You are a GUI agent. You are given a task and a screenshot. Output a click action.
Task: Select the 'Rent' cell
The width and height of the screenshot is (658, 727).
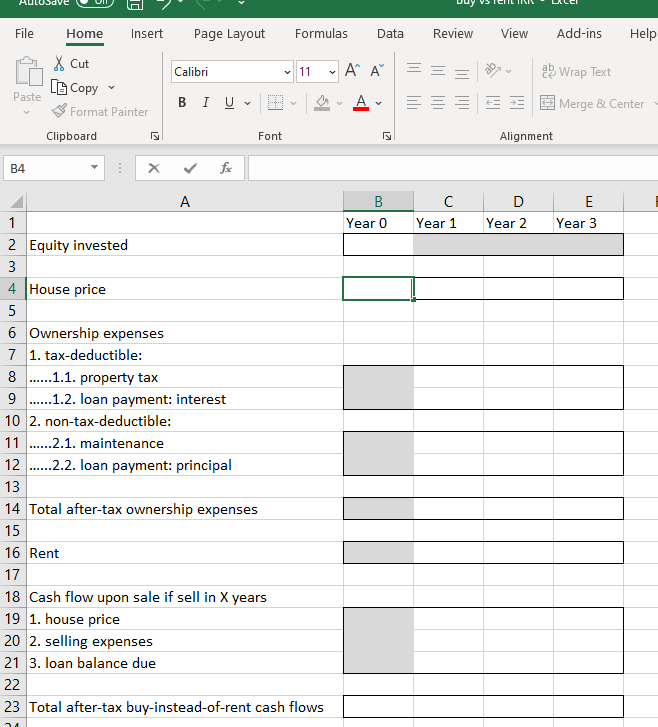click(x=185, y=553)
